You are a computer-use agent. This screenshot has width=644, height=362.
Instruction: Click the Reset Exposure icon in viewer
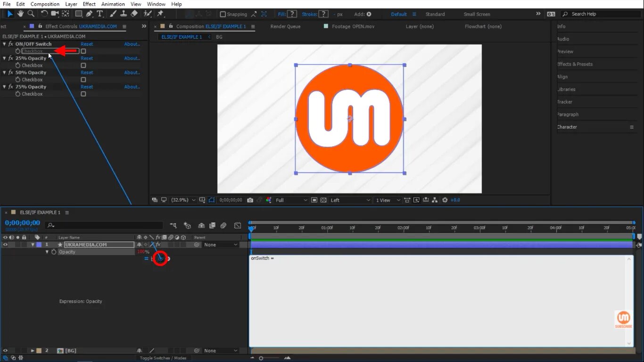(x=445, y=200)
